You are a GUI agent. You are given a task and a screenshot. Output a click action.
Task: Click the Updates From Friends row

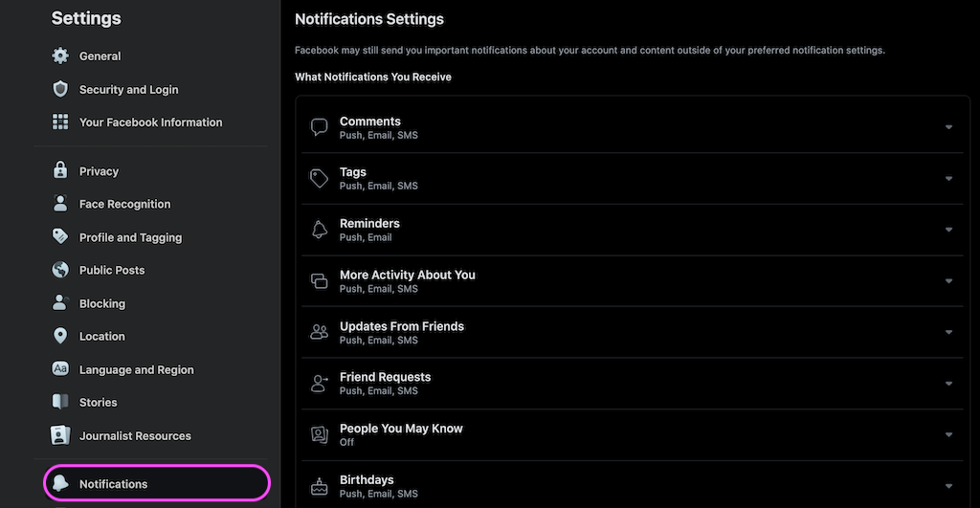(633, 332)
